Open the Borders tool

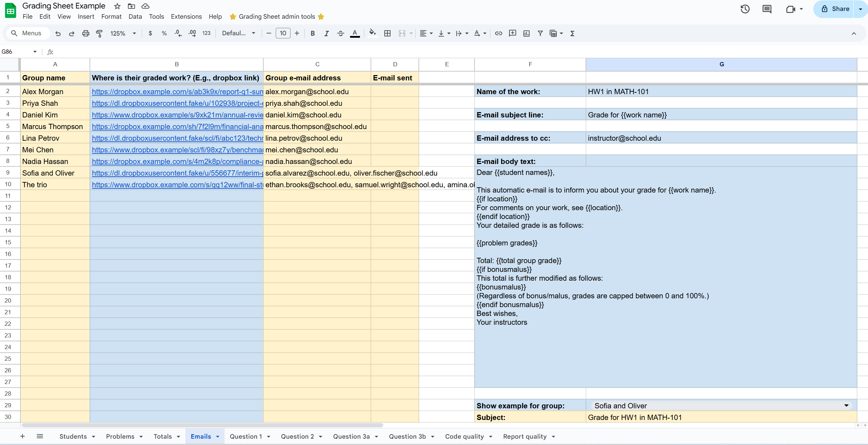(387, 33)
